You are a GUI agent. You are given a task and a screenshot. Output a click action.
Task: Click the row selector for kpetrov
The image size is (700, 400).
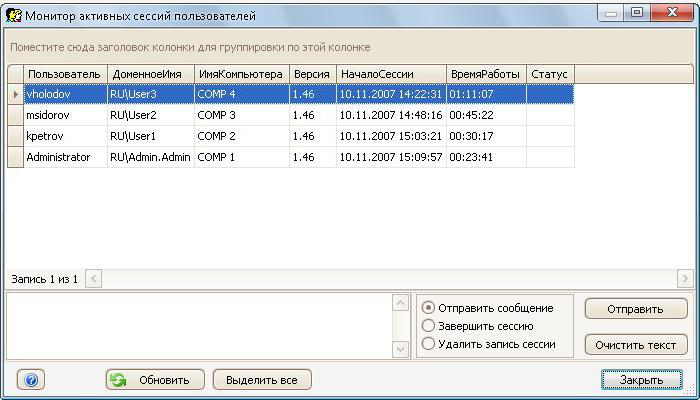pos(16,136)
